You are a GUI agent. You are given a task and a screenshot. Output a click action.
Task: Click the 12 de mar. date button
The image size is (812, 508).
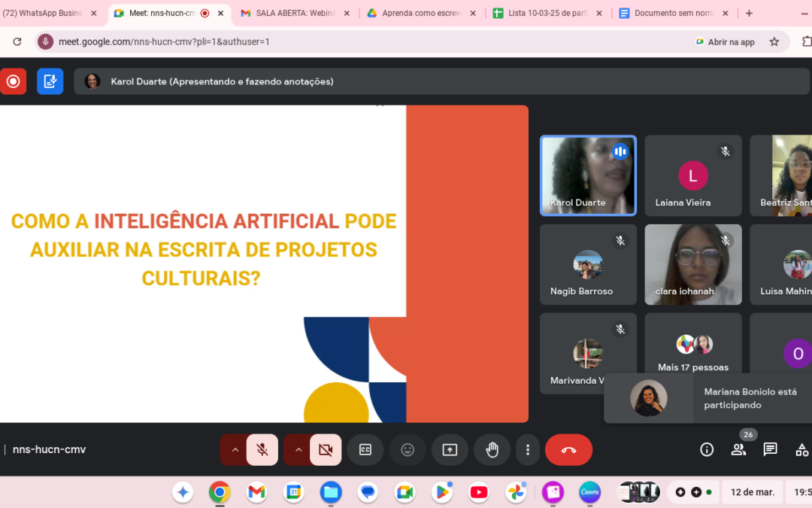click(x=753, y=492)
